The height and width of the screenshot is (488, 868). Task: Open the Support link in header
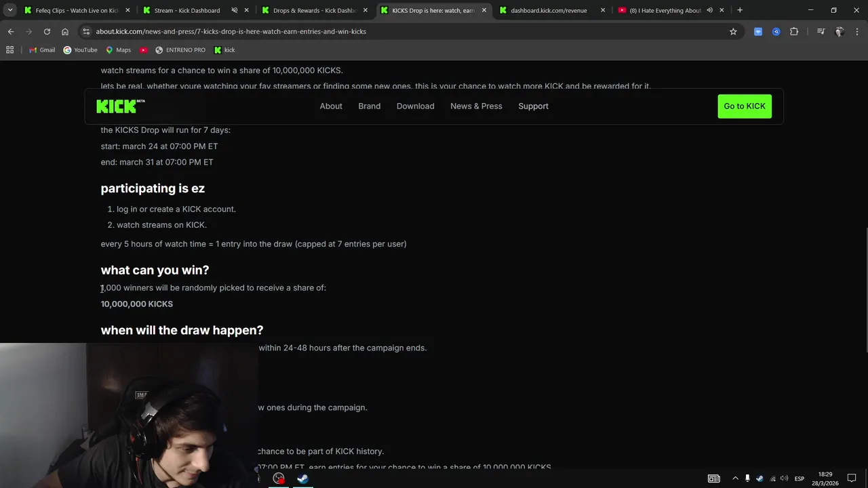click(x=533, y=106)
